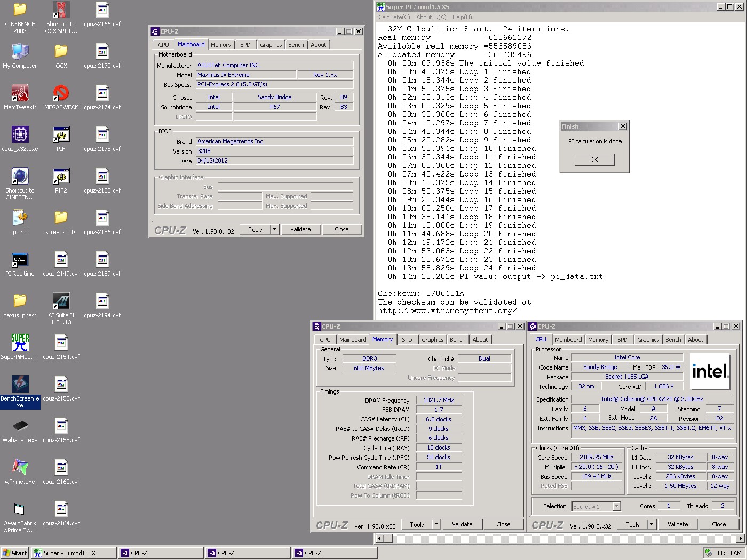Open cpuz-2194.cvf file icon
The image size is (747, 560).
click(x=102, y=301)
